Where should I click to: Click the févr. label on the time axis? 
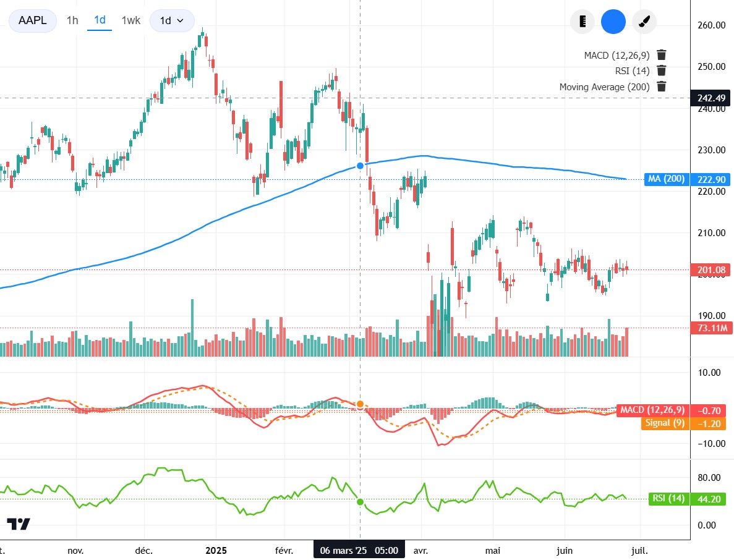pos(284,551)
